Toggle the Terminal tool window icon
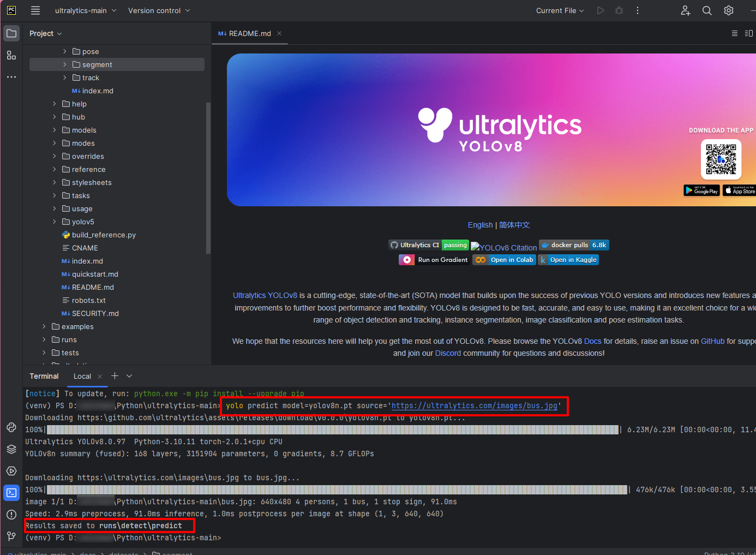Screen dimensions: 756x555 coord(11,493)
